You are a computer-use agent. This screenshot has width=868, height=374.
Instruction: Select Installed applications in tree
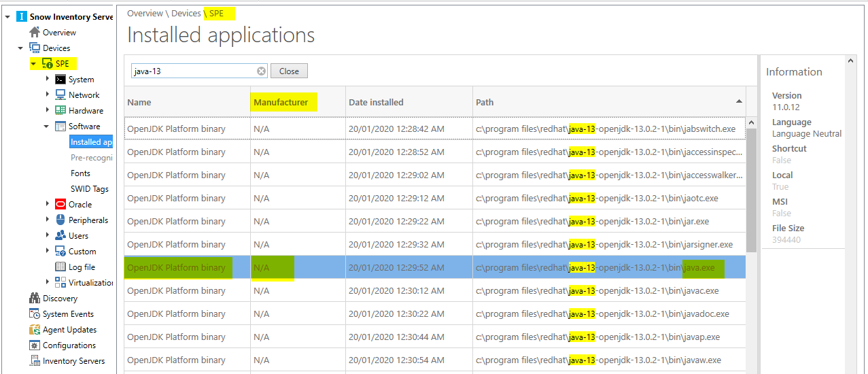pyautogui.click(x=91, y=142)
